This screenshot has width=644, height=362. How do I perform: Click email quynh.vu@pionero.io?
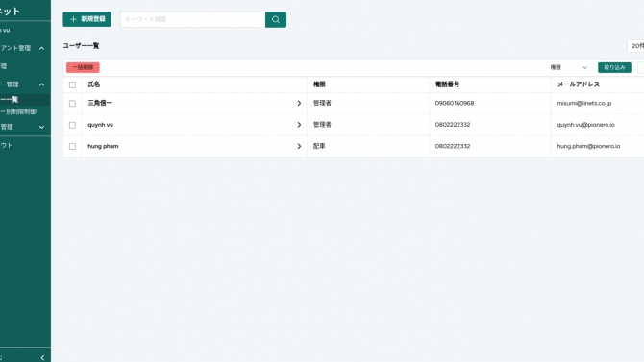[x=585, y=125]
